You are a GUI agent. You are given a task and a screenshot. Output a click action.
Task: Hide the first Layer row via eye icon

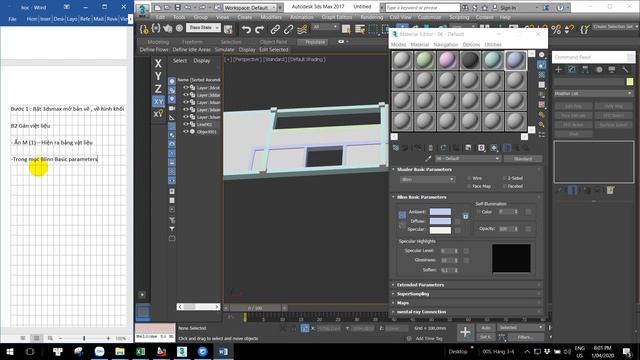click(x=186, y=87)
